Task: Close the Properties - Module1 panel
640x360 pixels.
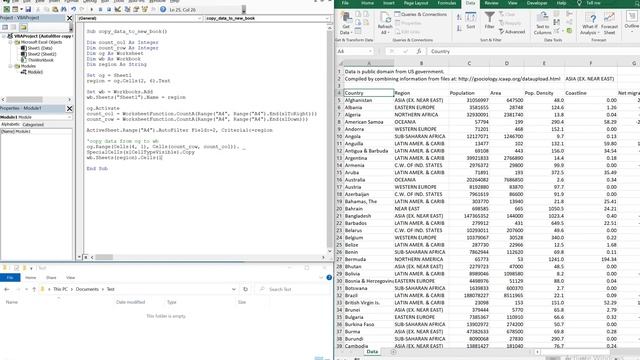Action: pos(69,108)
